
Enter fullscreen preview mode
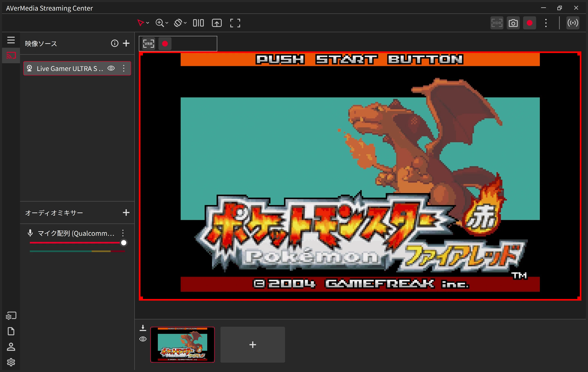pos(235,23)
